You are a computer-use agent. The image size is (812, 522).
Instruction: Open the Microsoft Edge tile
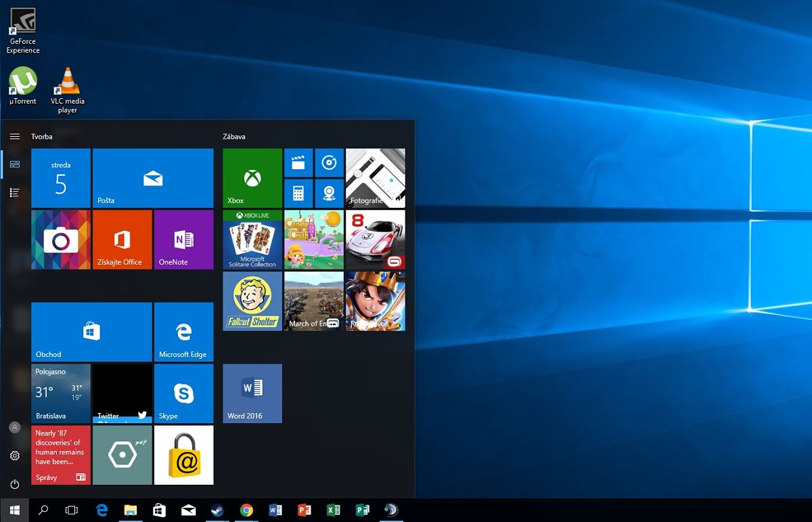click(x=184, y=332)
